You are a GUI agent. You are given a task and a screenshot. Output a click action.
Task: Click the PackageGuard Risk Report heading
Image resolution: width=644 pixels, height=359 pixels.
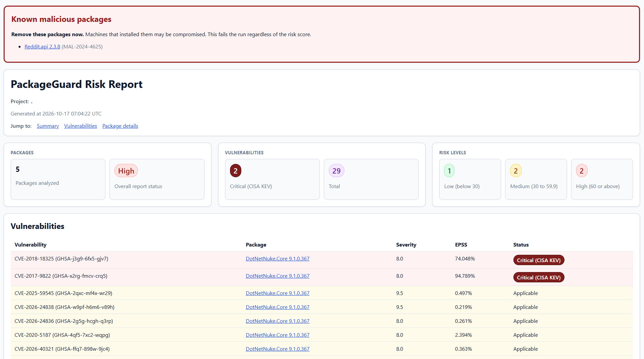(x=77, y=84)
